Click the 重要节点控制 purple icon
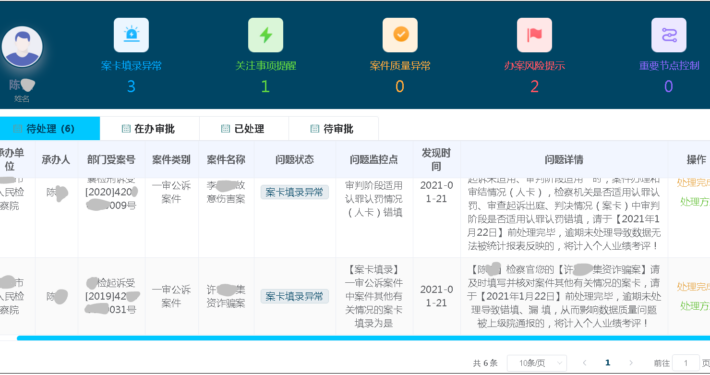Viewport: 710px width, 375px height. tap(669, 35)
